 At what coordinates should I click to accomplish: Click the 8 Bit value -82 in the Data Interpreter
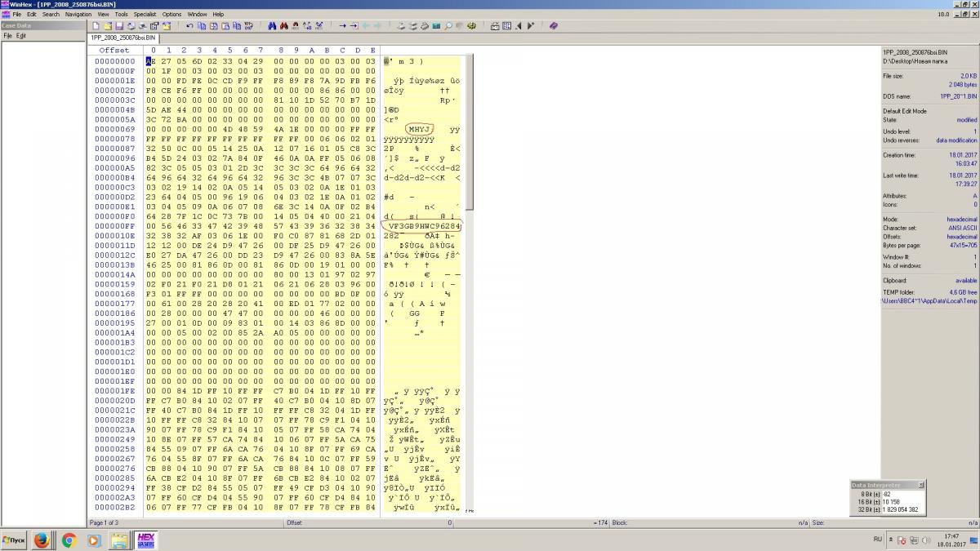click(886, 494)
